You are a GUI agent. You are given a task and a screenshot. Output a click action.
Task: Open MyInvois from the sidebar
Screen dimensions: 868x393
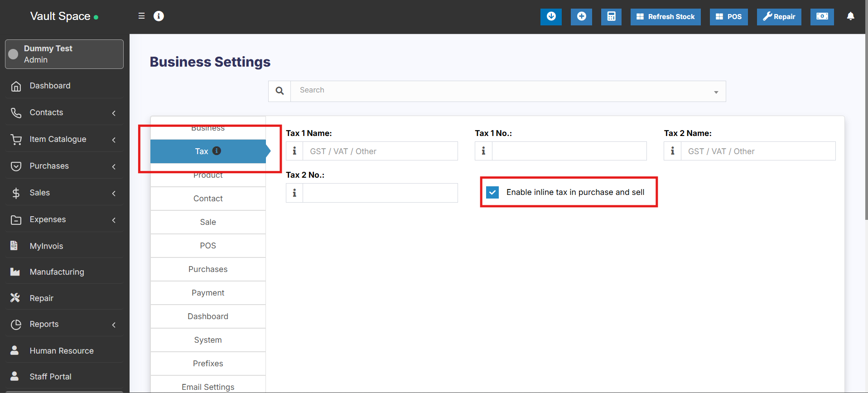pos(46,246)
